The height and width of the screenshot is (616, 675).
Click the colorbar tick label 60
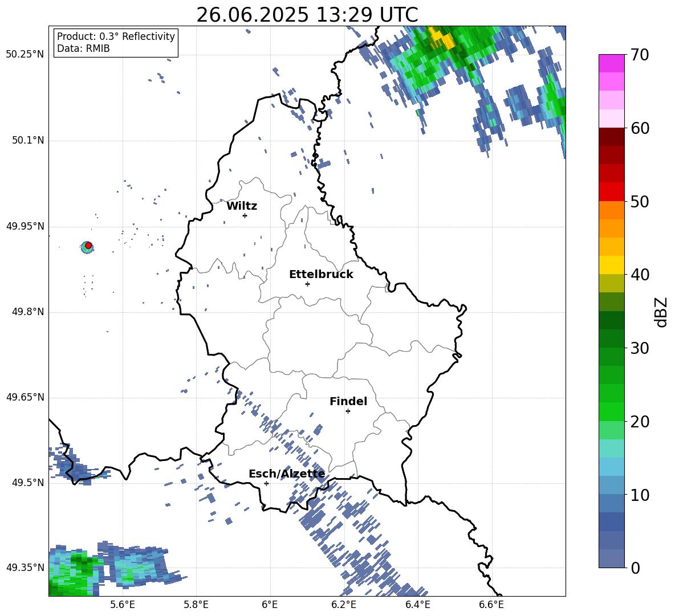(x=640, y=128)
